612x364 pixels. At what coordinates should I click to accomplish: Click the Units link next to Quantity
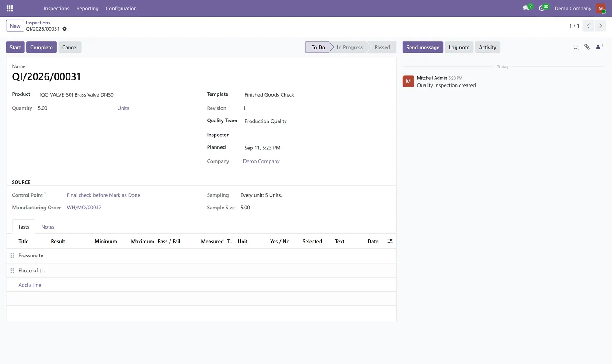coord(123,108)
